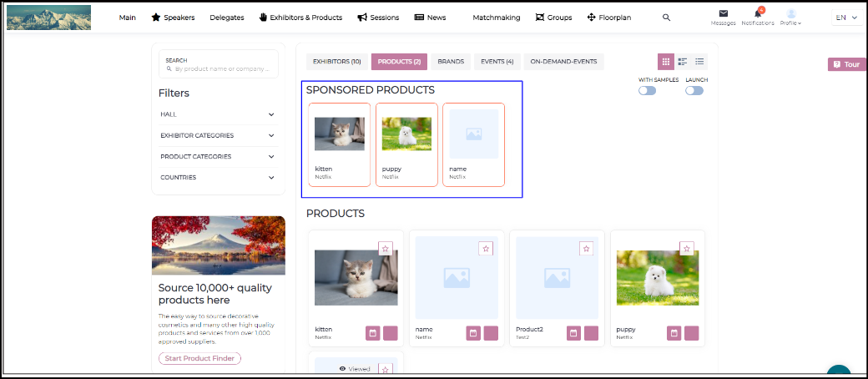Open the Notifications bell icon
This screenshot has width=868, height=379.
click(758, 13)
